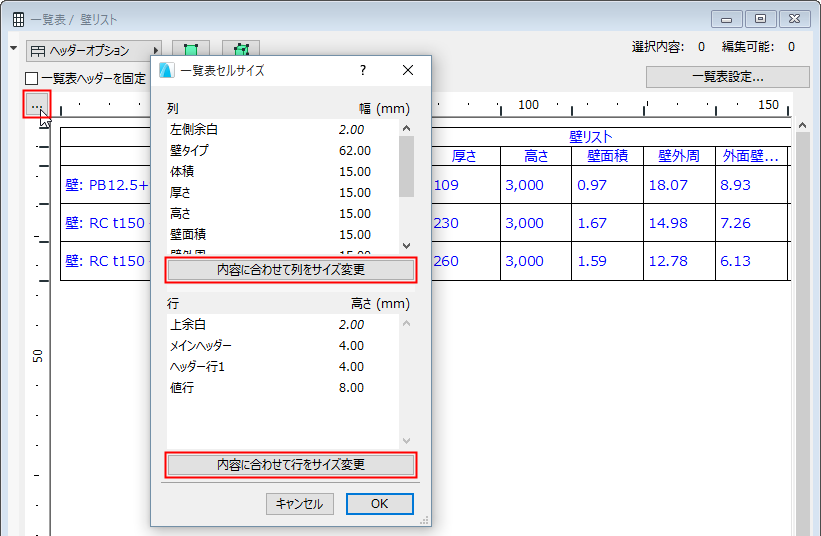Minimize the 一覧表 / 壁リスト window
The height and width of the screenshot is (536, 821).
click(x=726, y=19)
